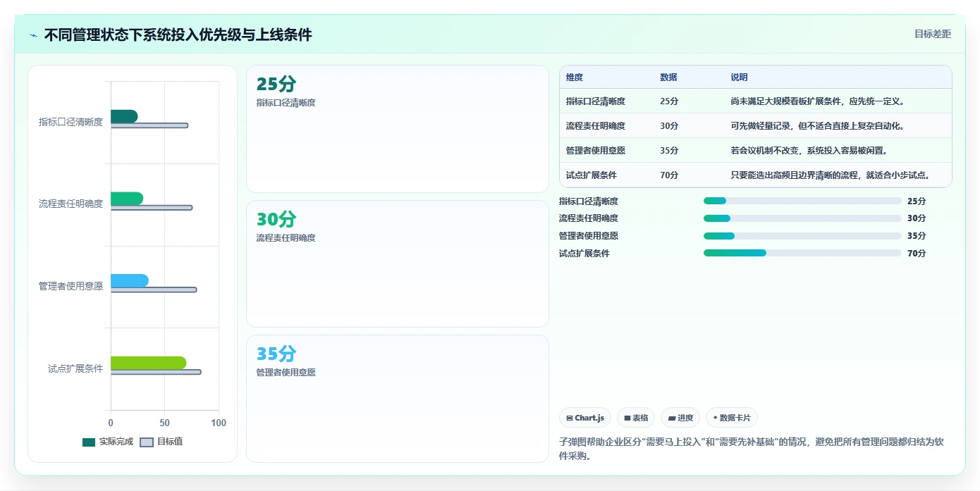Viewport: 980px width, 491px height.
Task: Click the dark green 指标口径清晰度 actual bar in chart
Action: (124, 116)
